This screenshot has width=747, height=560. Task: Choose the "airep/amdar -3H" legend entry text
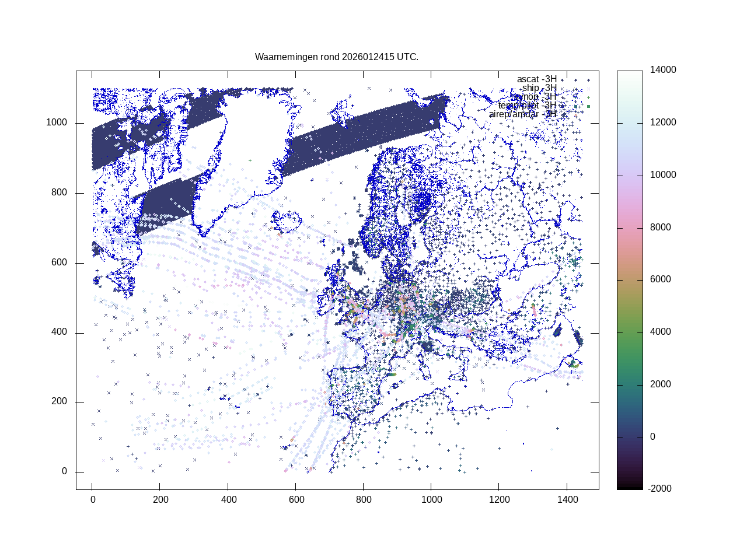522,114
